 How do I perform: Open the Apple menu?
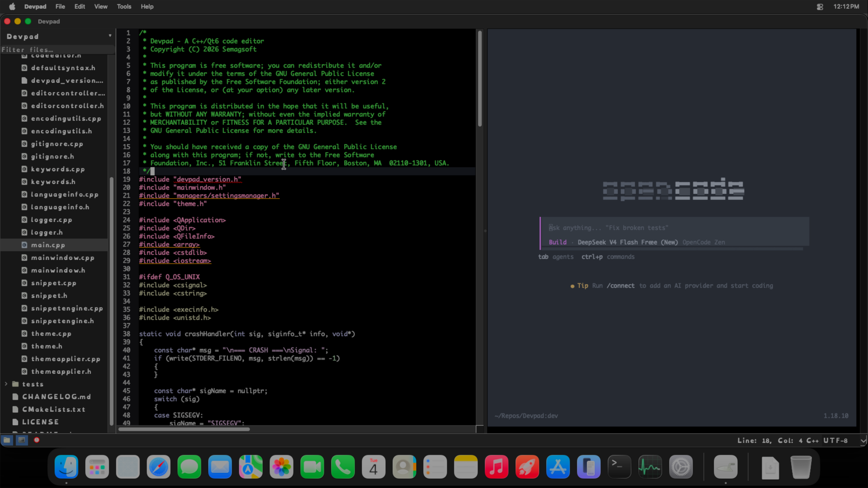click(x=12, y=6)
